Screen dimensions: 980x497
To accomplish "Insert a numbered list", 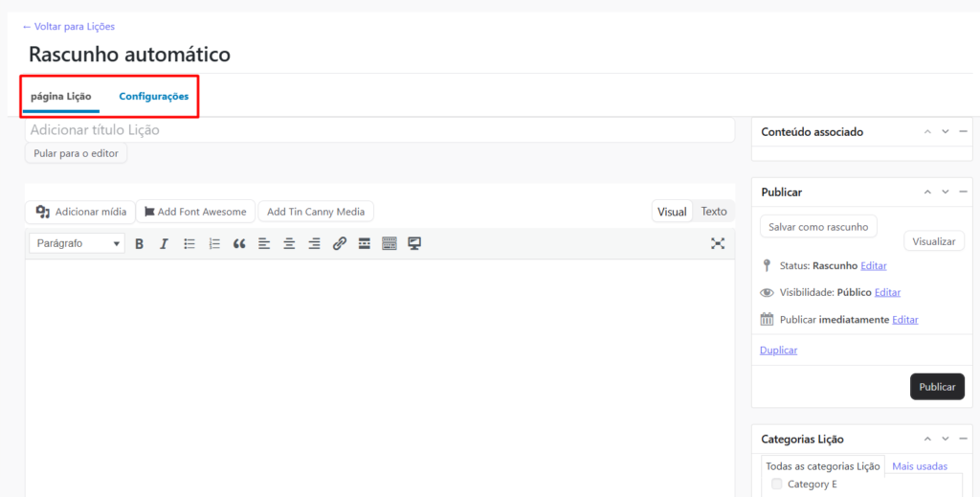I will [x=214, y=244].
